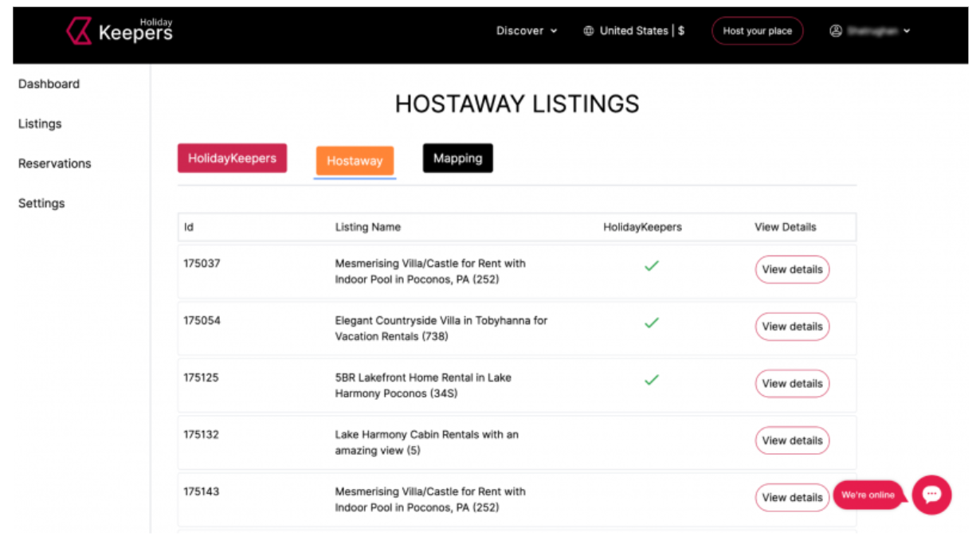980x540 pixels.
Task: View details for listing 175125
Action: coord(792,383)
